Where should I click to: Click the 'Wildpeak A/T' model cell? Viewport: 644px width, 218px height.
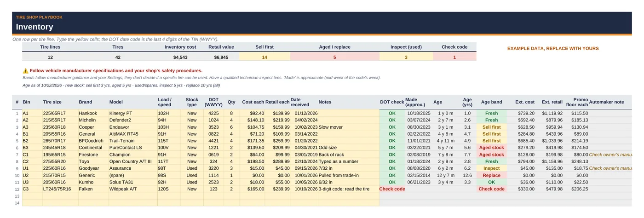(x=133, y=189)
